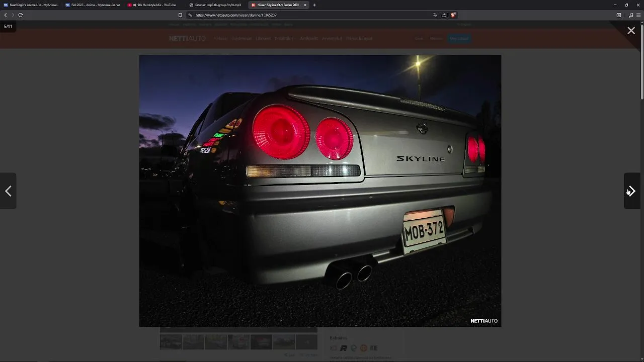The width and height of the screenshot is (644, 362).
Task: Click the Skyline rear photo in lightbox
Action: tap(320, 191)
